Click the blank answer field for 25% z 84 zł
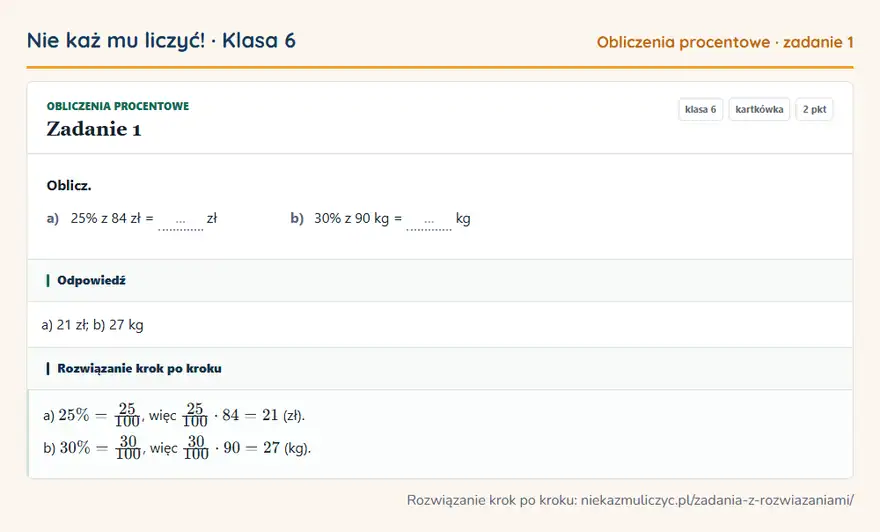 pos(181,221)
